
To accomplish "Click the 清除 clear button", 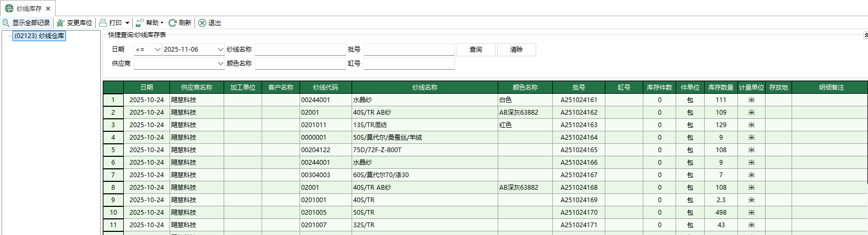I will point(516,50).
